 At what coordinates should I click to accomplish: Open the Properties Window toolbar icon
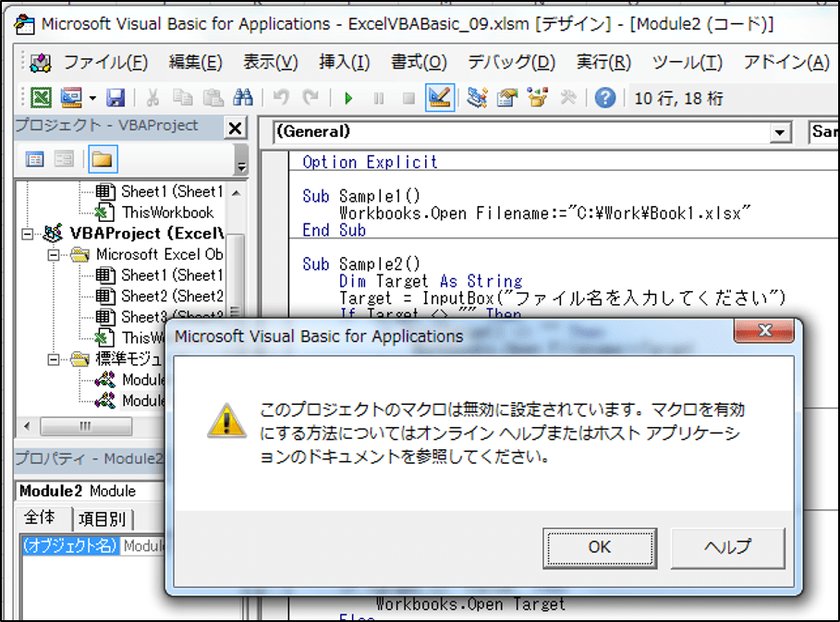coord(506,98)
